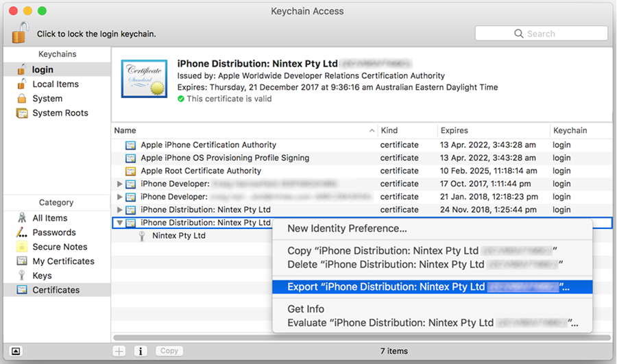Screen dimensions: 617x364
Task: Click the All Items icon
Action: [22, 218]
